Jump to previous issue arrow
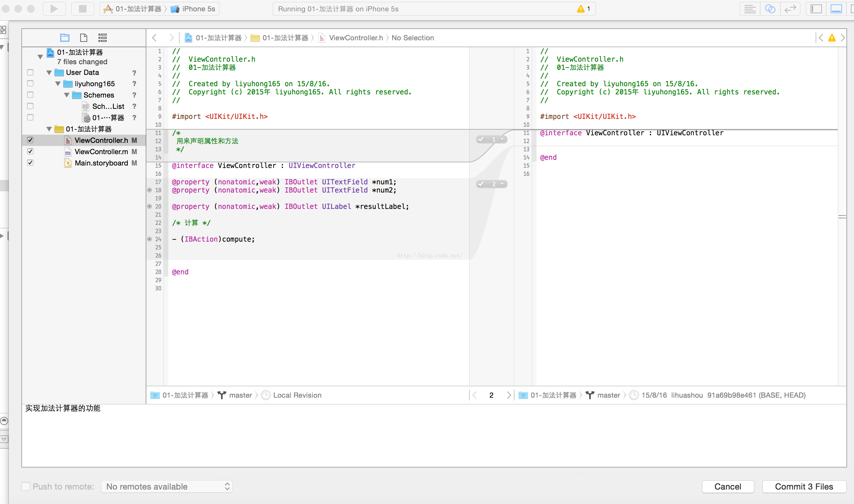The image size is (854, 504). [821, 38]
